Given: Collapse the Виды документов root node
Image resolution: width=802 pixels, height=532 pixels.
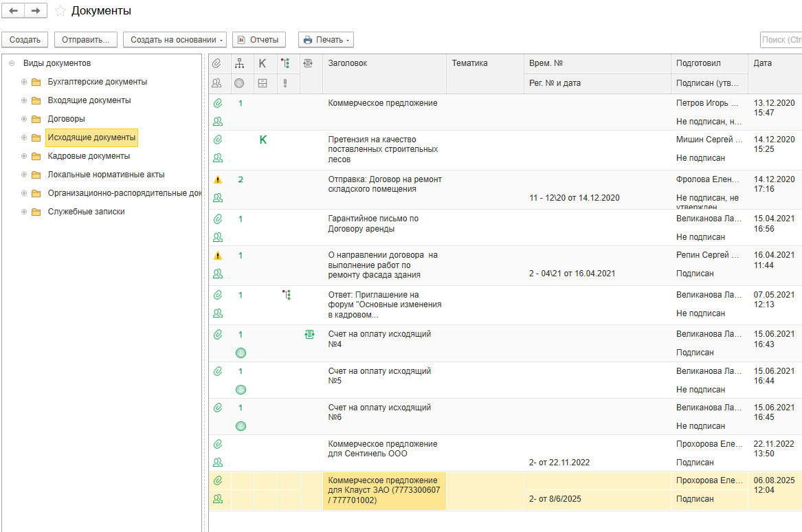Looking at the screenshot, I should coord(12,63).
